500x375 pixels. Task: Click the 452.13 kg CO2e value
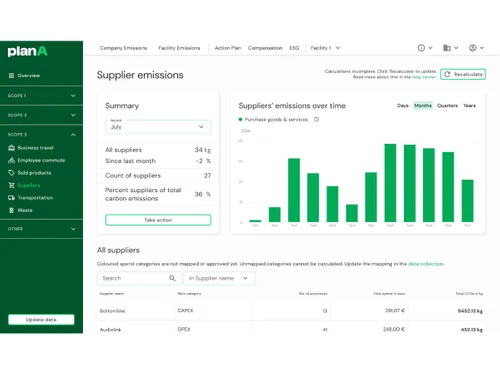point(472,330)
